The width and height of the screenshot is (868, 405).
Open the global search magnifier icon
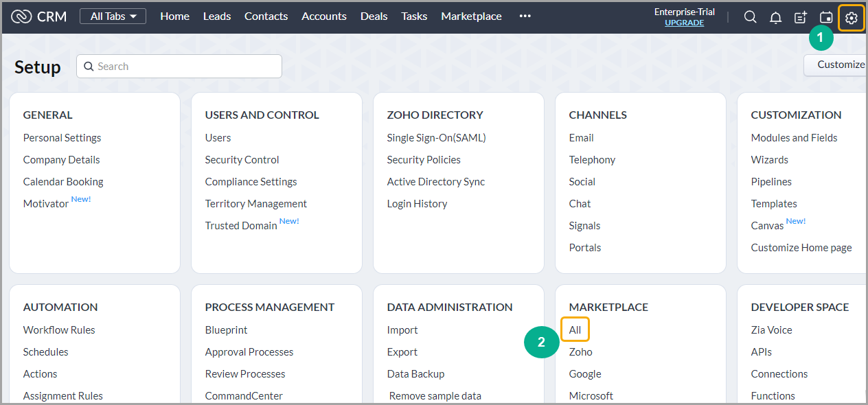coord(751,17)
